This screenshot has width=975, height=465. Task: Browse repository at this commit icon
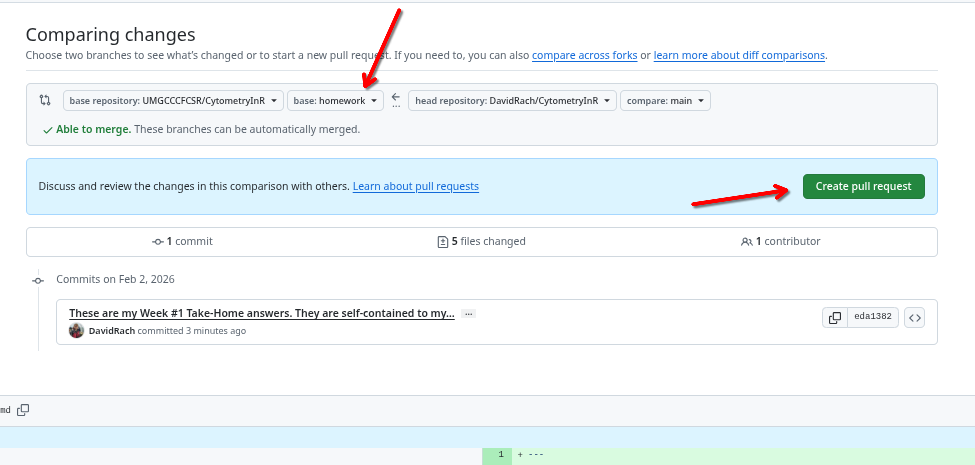pyautogui.click(x=915, y=318)
